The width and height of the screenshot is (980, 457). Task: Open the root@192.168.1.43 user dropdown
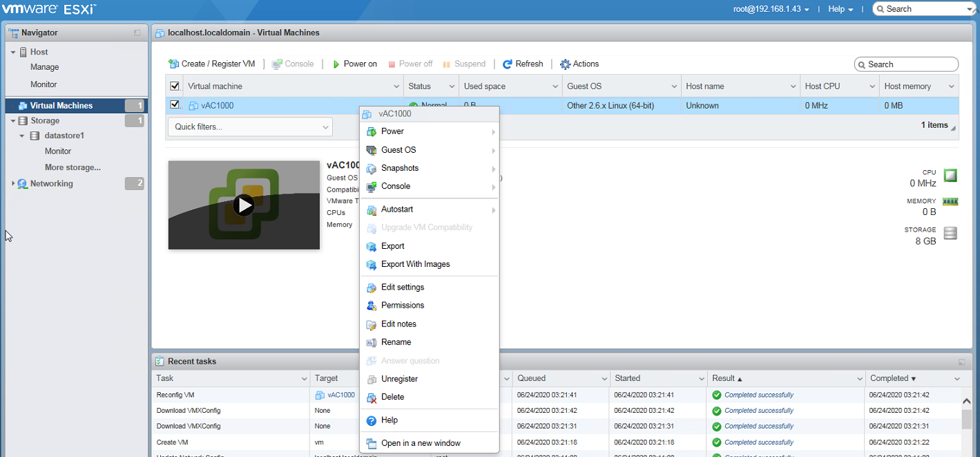coord(771,9)
